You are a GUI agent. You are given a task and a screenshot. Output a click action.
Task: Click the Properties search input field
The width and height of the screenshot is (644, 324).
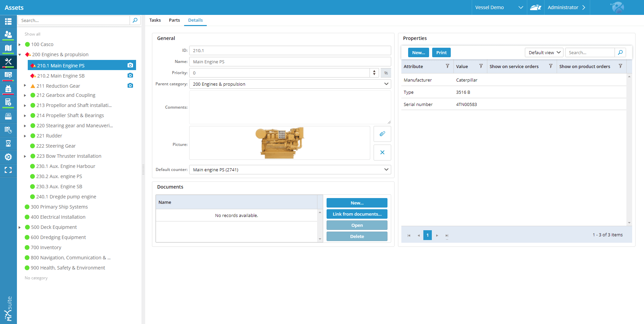coord(590,52)
